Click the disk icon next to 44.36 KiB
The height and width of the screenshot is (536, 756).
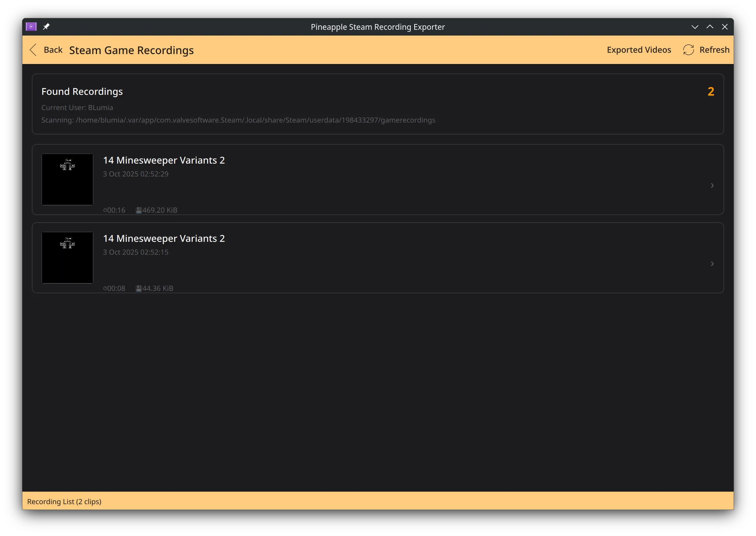(x=139, y=288)
